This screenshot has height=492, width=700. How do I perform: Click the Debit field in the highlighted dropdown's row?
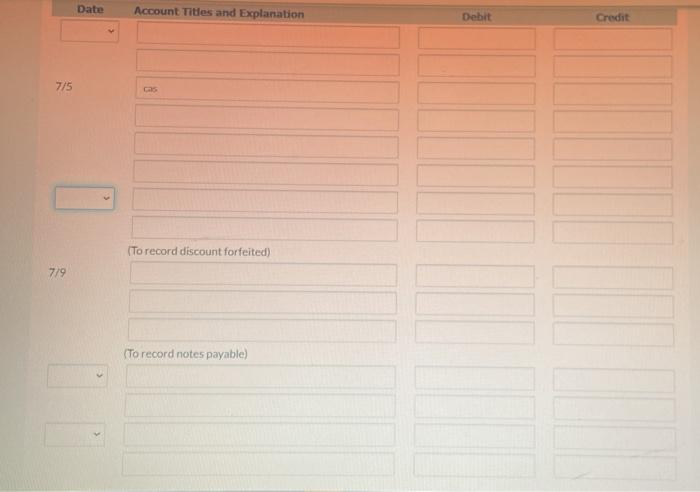tap(475, 204)
